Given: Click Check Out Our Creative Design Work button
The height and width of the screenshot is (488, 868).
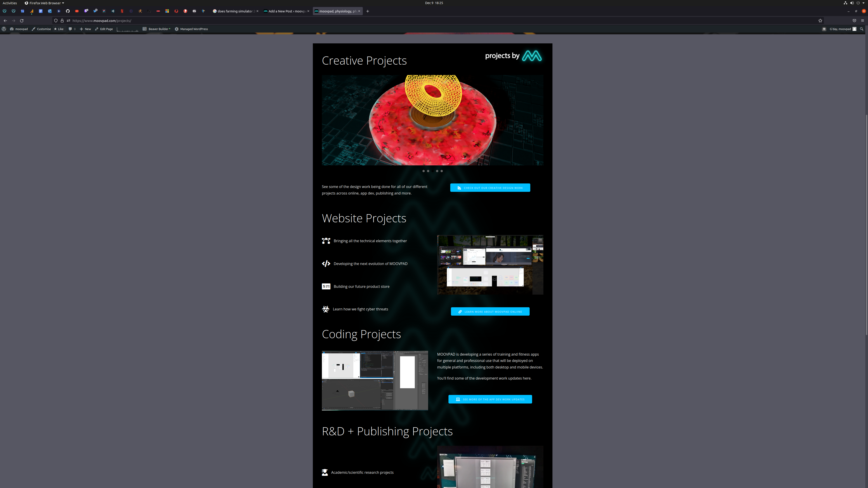Looking at the screenshot, I should click(x=490, y=188).
